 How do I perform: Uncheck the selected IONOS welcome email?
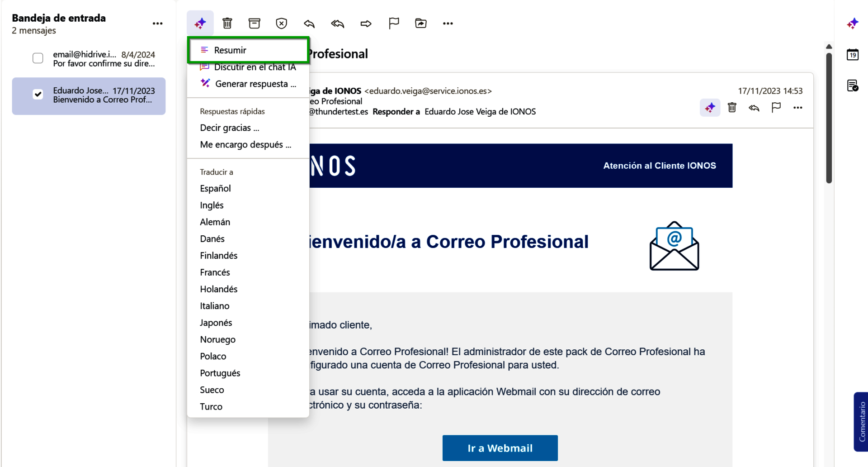(x=38, y=94)
